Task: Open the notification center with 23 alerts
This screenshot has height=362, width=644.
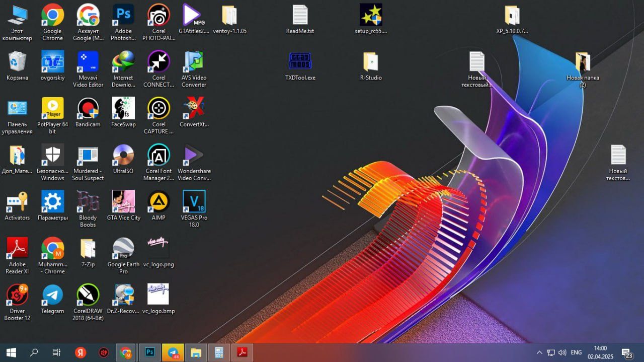Action: coord(627,353)
